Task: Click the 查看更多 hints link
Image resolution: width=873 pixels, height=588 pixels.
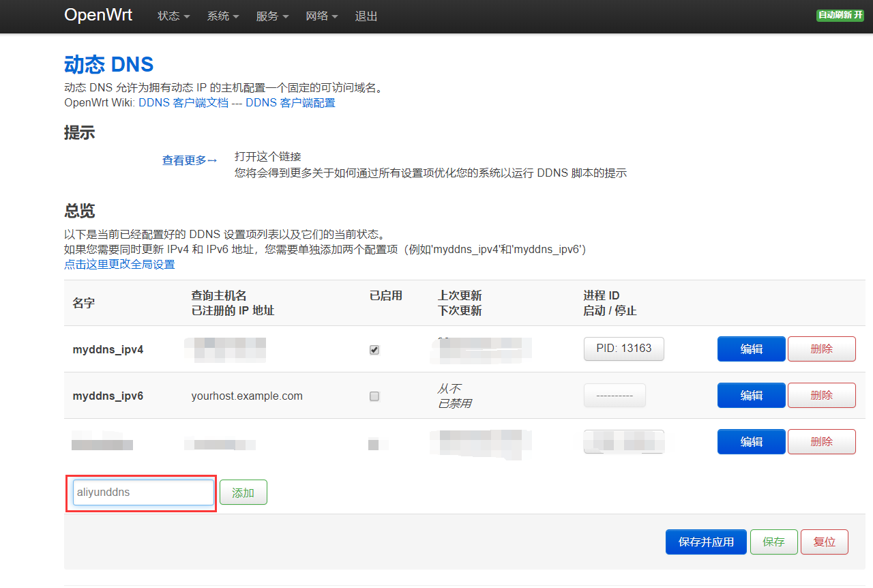Action: click(x=189, y=160)
